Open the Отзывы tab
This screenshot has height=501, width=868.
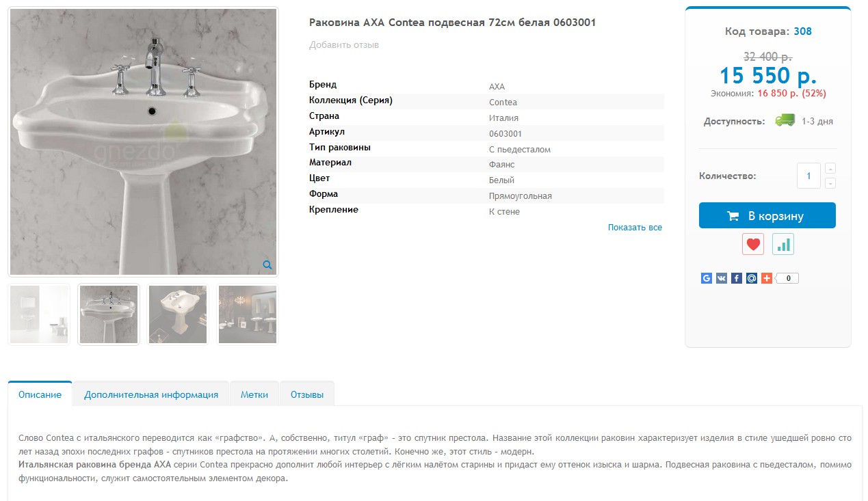click(307, 394)
